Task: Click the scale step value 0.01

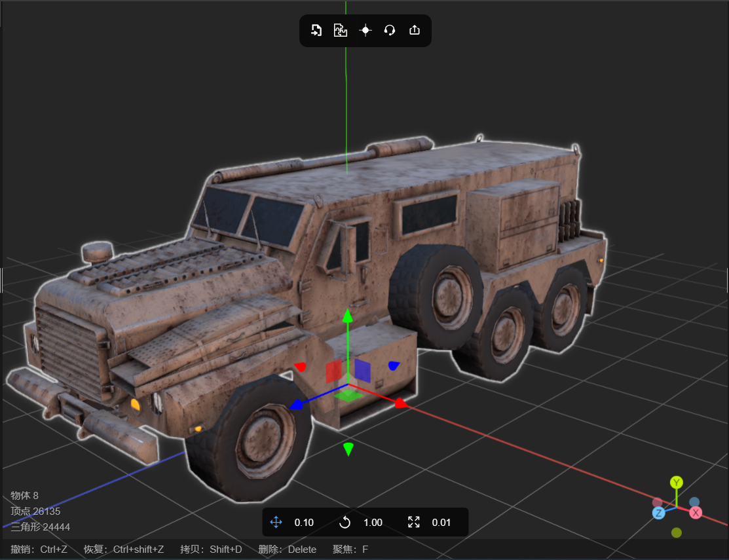Action: coord(441,523)
